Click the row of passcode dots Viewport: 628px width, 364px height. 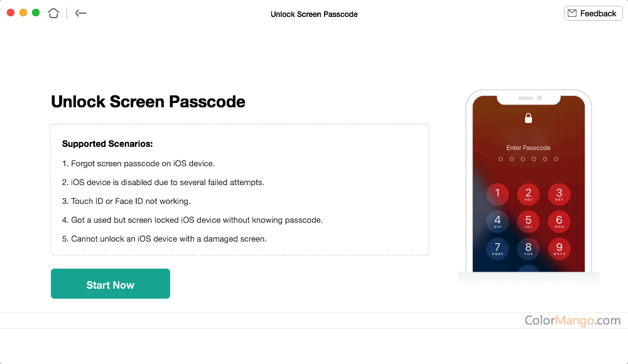coord(528,159)
